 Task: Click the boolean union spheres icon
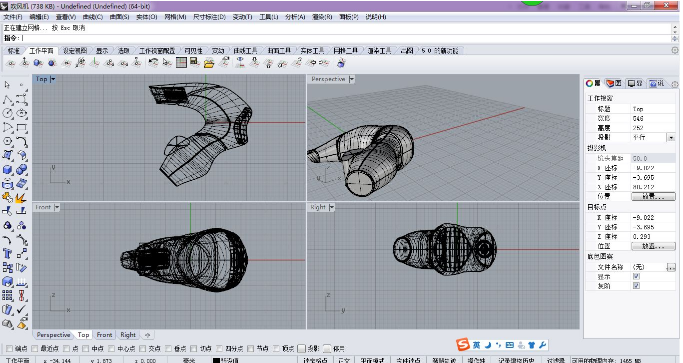21,170
